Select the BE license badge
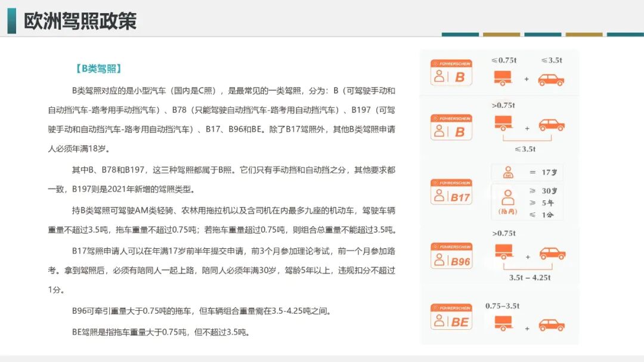Screen dimensions: 644x362 451,317
